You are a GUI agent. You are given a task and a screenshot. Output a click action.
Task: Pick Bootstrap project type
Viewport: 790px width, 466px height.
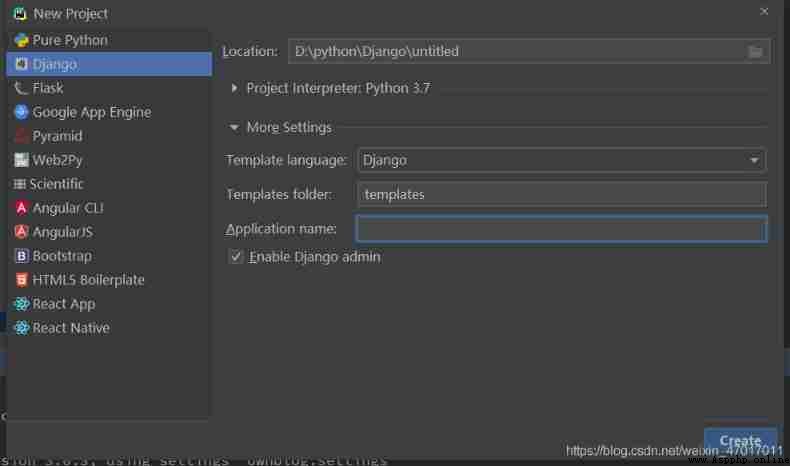tap(109, 256)
